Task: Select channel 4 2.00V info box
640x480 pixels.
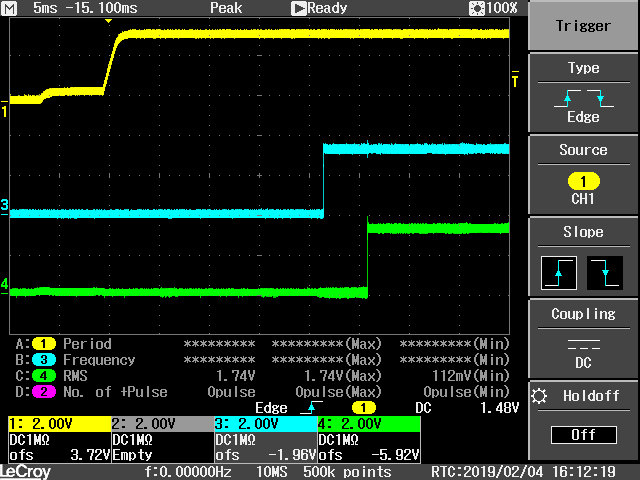Action: (x=369, y=439)
